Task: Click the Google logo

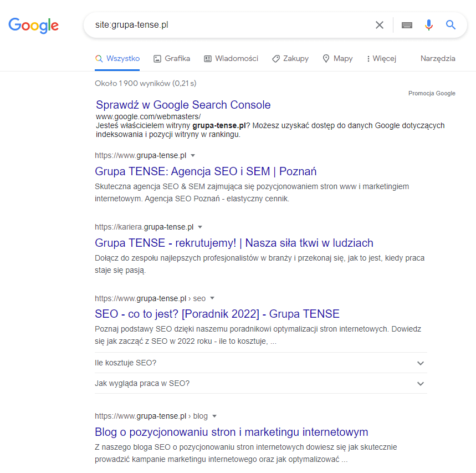Action: click(x=33, y=26)
